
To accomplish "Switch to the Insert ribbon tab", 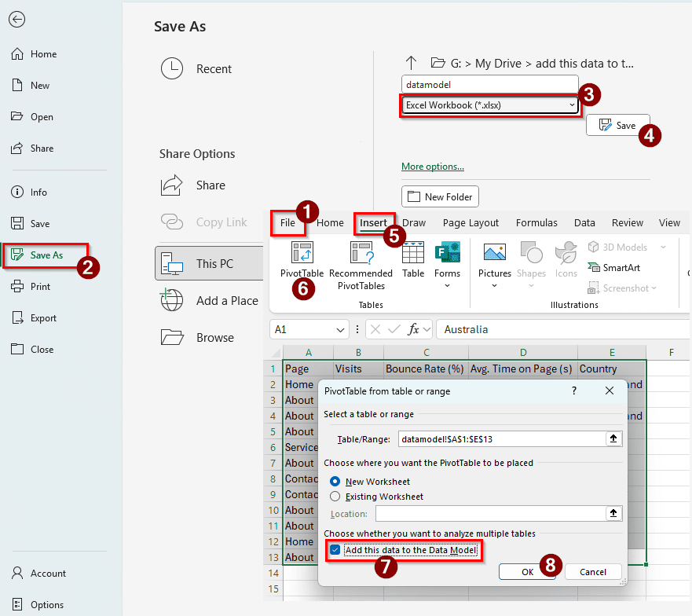I will click(x=374, y=223).
